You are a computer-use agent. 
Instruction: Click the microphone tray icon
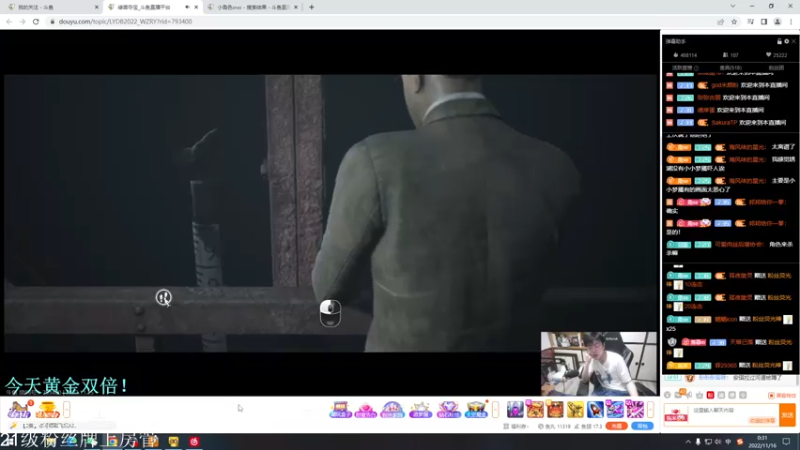click(698, 442)
